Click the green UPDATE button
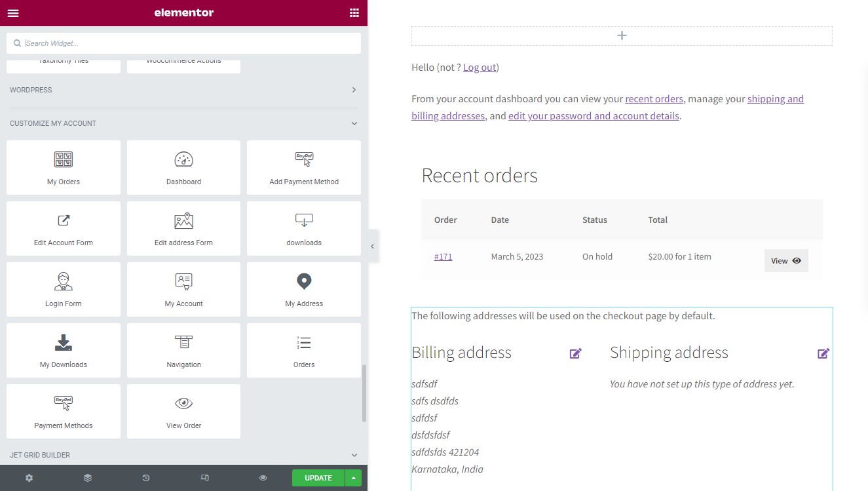 [x=318, y=478]
